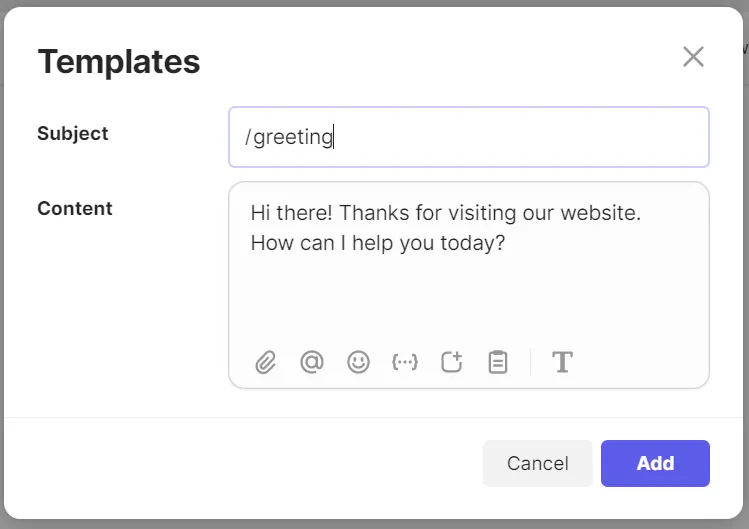Toggle text formatting with the T icon
Image resolution: width=749 pixels, height=529 pixels.
[x=562, y=362]
